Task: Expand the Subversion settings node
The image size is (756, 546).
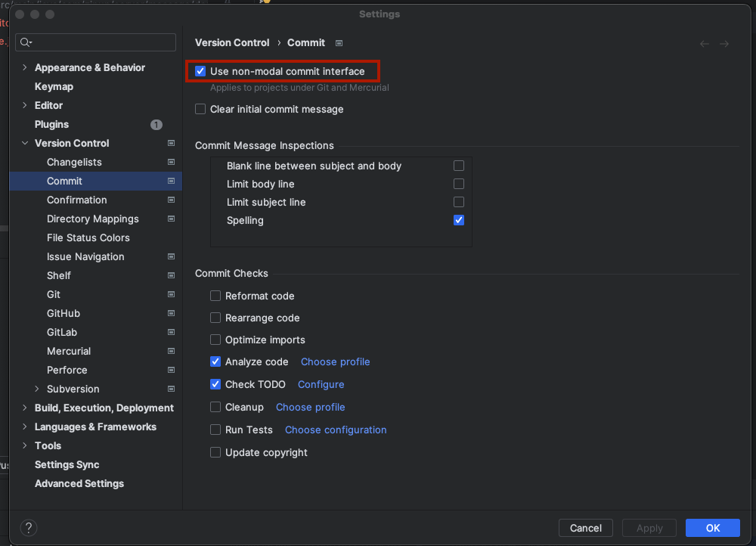Action: [x=37, y=389]
